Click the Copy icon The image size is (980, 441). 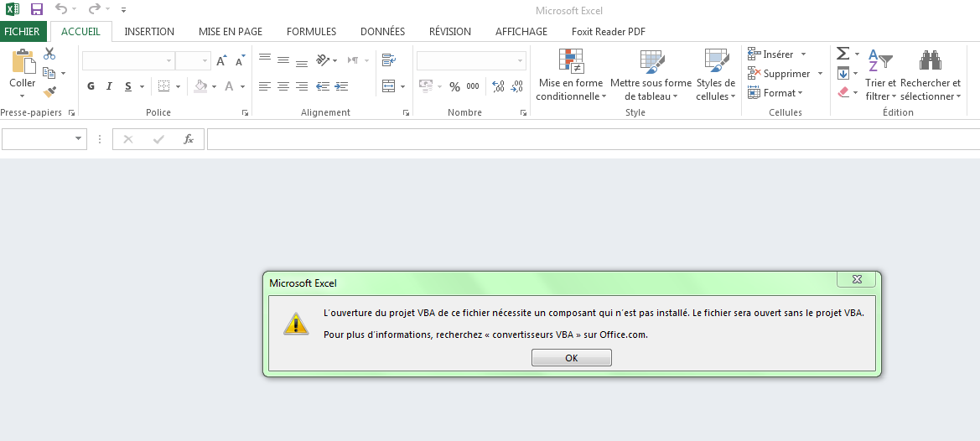coord(49,73)
